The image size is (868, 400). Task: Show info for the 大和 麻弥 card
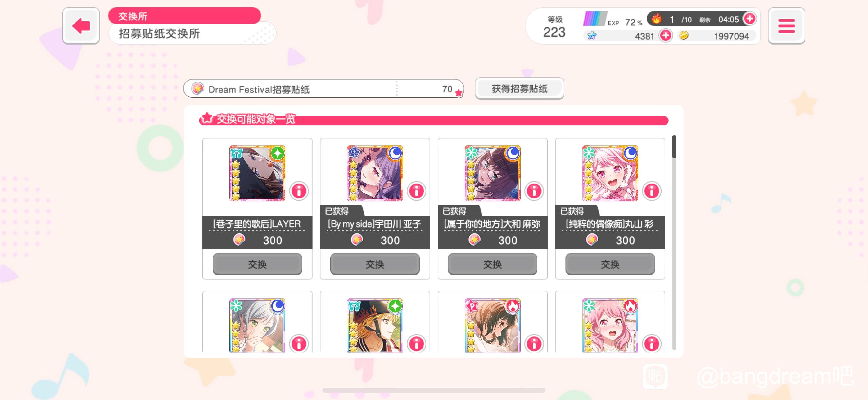point(534,191)
